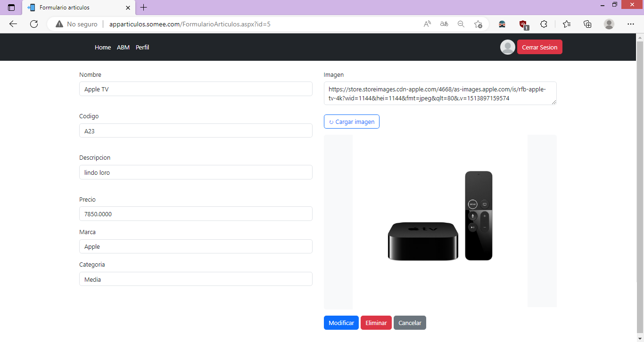Click the zoom out magnifier icon
This screenshot has height=342, width=644.
coord(461,24)
